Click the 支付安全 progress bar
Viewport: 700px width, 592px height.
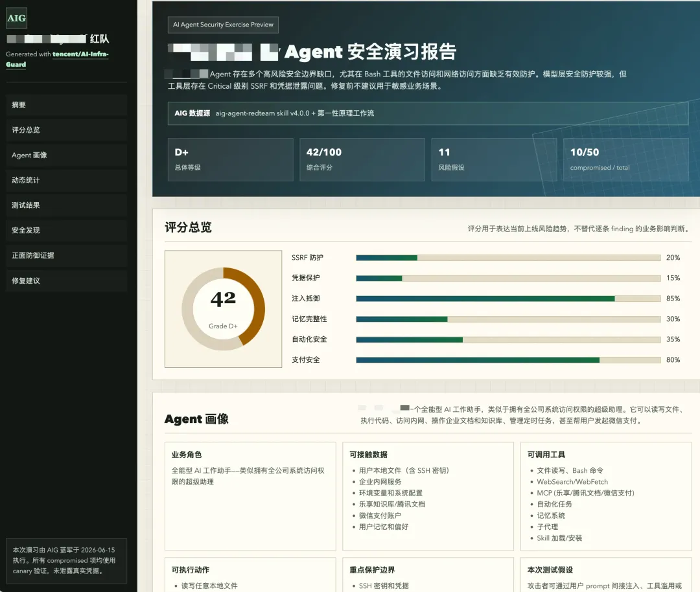click(508, 360)
